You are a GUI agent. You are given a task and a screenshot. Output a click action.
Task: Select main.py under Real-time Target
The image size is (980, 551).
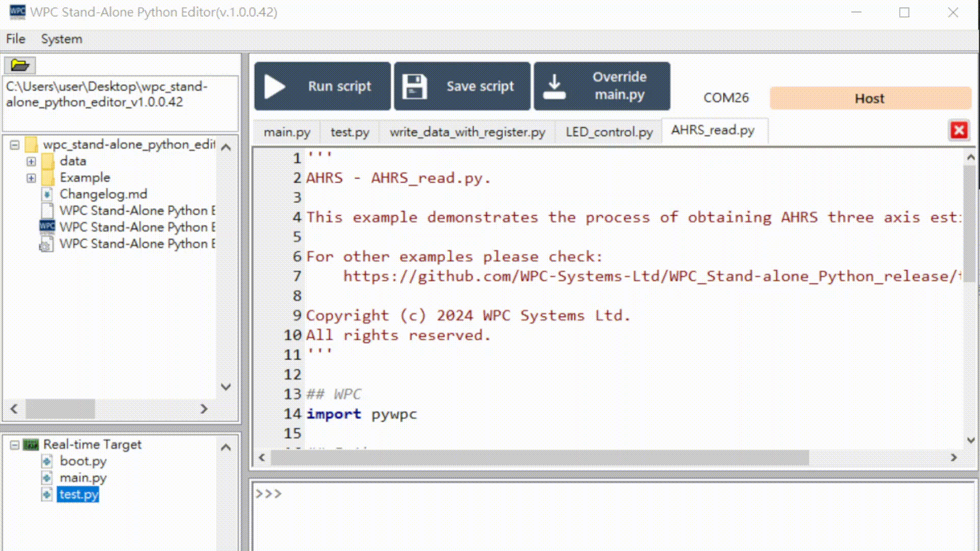tap(83, 478)
